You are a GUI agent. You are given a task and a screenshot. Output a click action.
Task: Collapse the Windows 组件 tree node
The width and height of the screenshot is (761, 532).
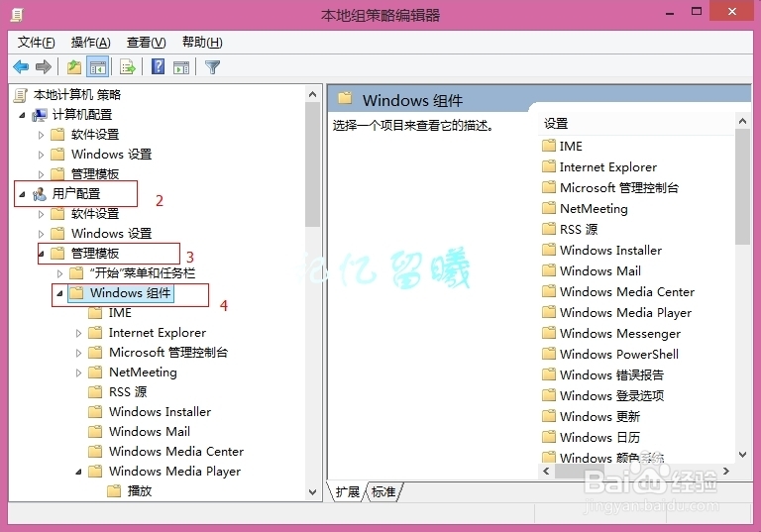pyautogui.click(x=59, y=293)
